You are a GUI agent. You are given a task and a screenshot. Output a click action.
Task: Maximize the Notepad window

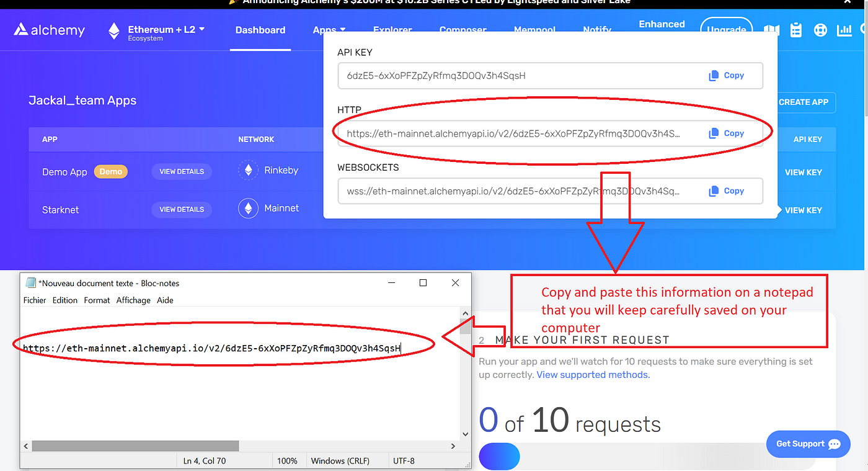pyautogui.click(x=423, y=283)
